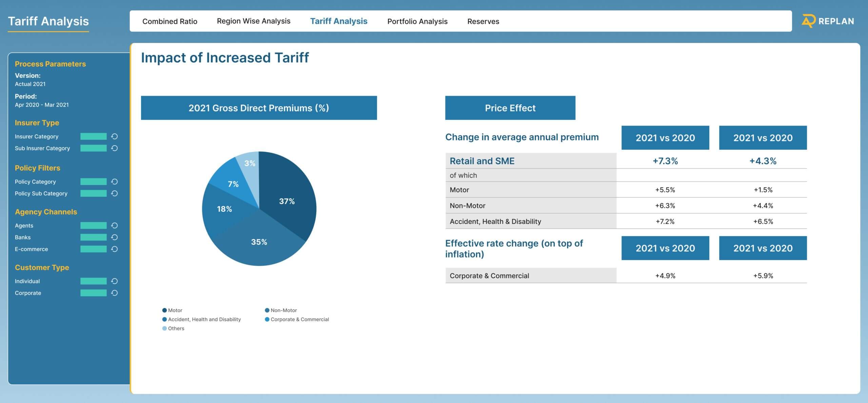
Task: Click the Price Effect header button
Action: (510, 108)
